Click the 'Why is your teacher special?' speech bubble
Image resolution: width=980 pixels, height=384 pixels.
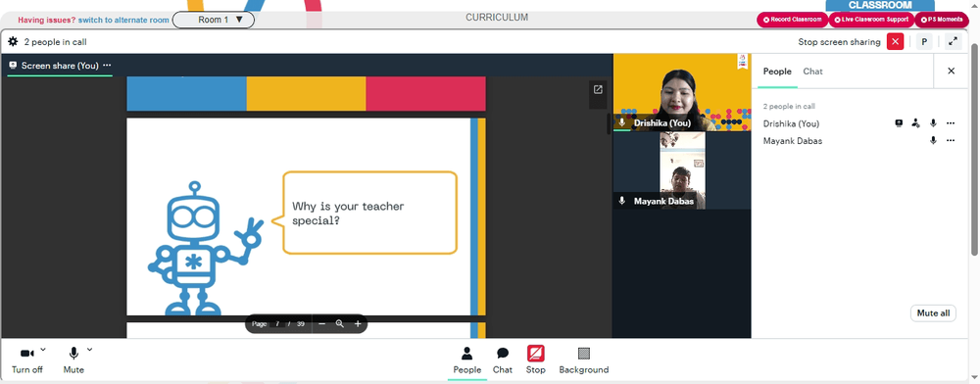[370, 213]
